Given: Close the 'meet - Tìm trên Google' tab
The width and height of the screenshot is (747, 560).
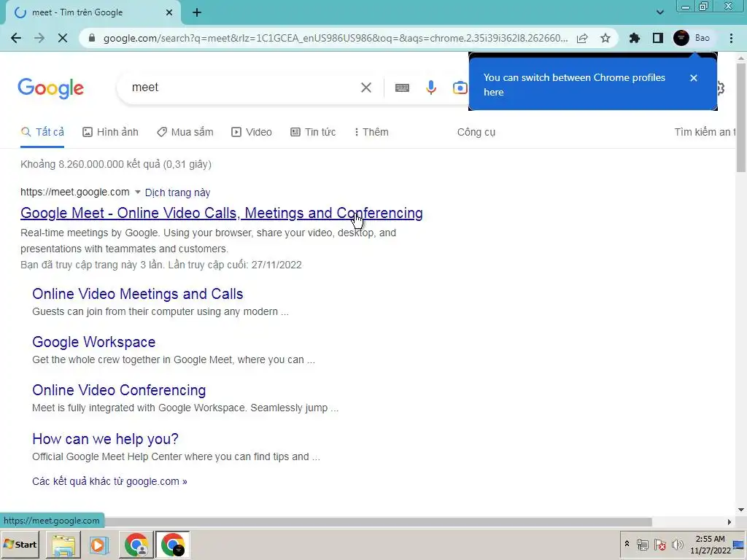Looking at the screenshot, I should [x=169, y=12].
